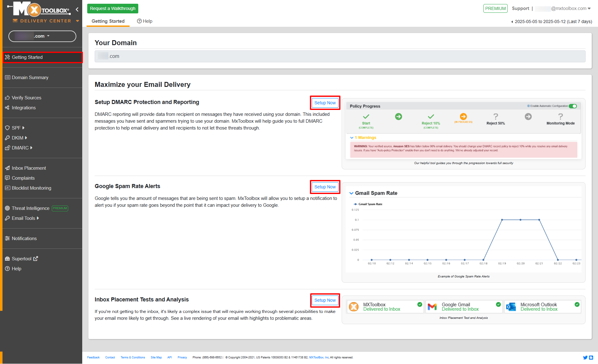Click Setup Now for Google Spam Rate Alerts
The width and height of the screenshot is (598, 364).
(x=325, y=187)
